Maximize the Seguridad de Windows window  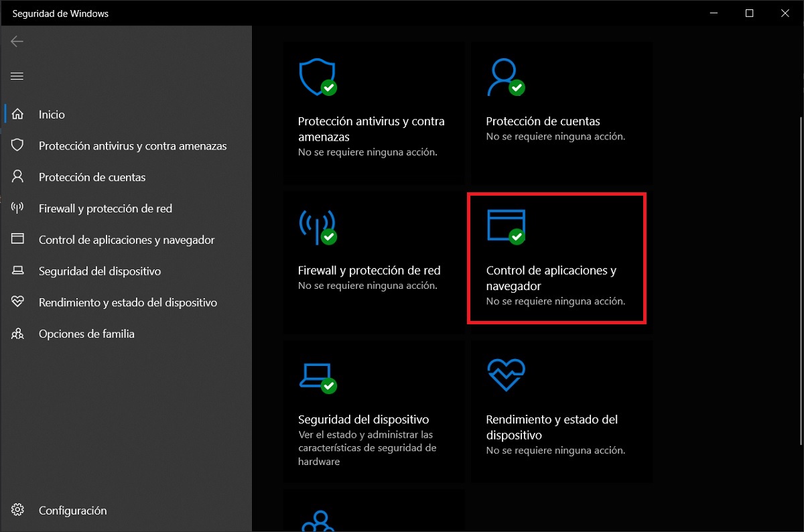pyautogui.click(x=749, y=13)
